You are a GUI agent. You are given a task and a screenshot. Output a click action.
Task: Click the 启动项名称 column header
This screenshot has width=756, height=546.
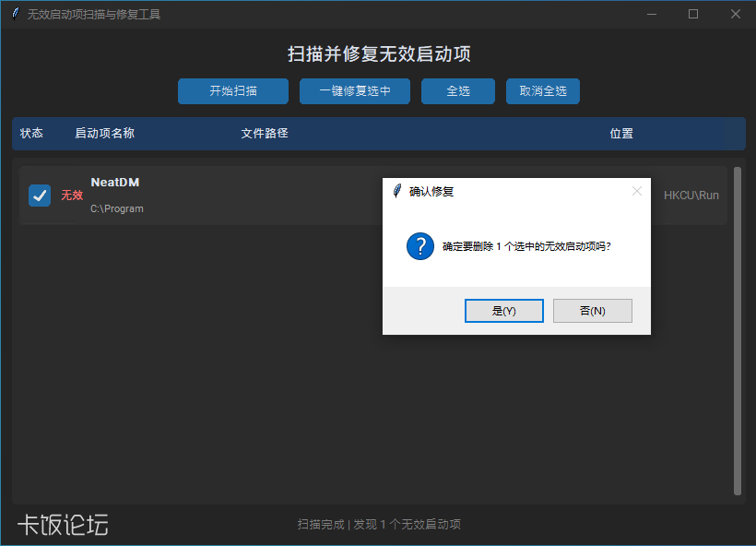pos(104,133)
